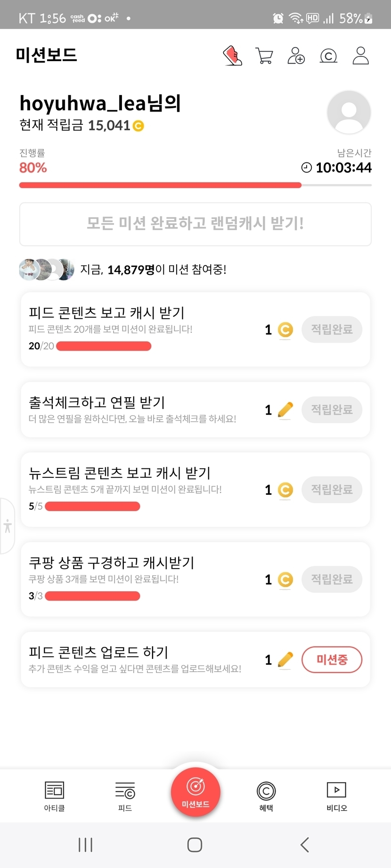
Task: Select the 미션보드 center tab
Action: (x=195, y=792)
